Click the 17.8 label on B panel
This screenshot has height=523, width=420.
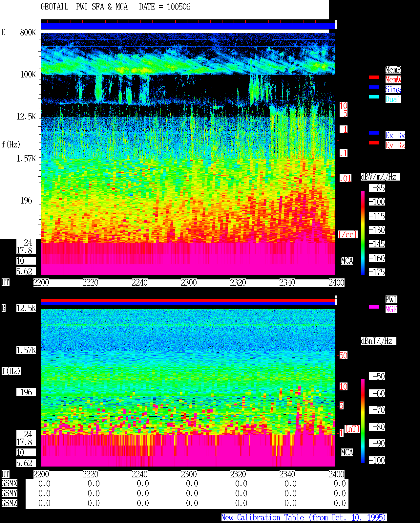[x=24, y=442]
